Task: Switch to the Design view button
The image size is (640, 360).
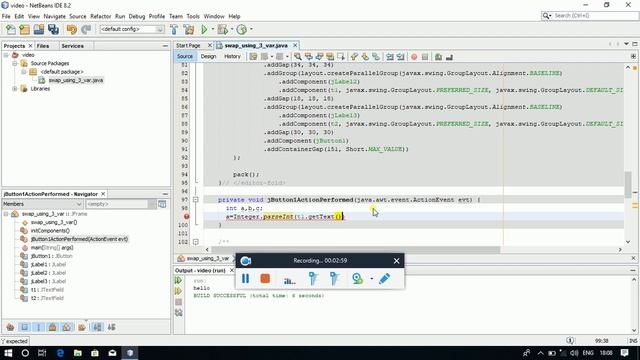Action: [208, 56]
